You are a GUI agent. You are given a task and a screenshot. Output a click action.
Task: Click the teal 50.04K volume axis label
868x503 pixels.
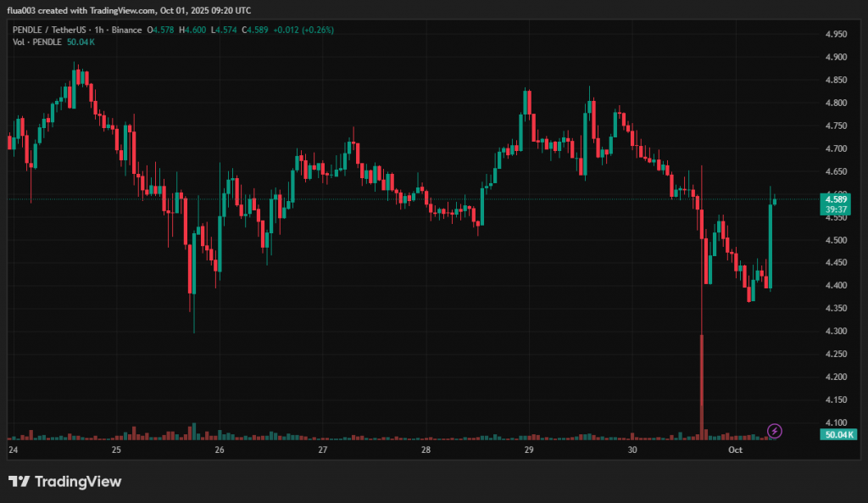tap(837, 434)
